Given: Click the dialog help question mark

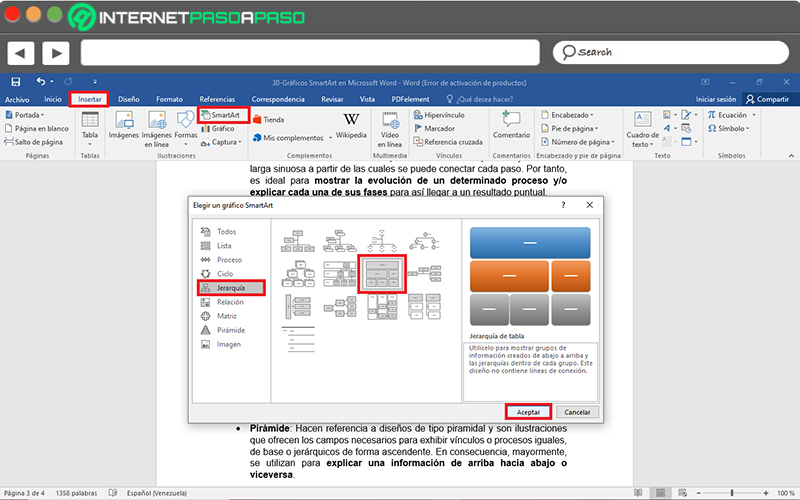Looking at the screenshot, I should tap(563, 205).
